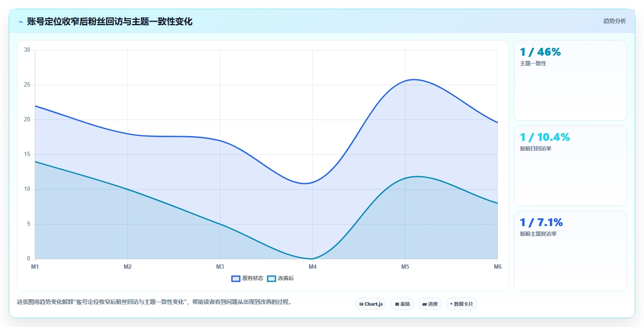This screenshot has height=327, width=644.
Task: Click the 1 / 7.1% value
Action: pyautogui.click(x=541, y=223)
